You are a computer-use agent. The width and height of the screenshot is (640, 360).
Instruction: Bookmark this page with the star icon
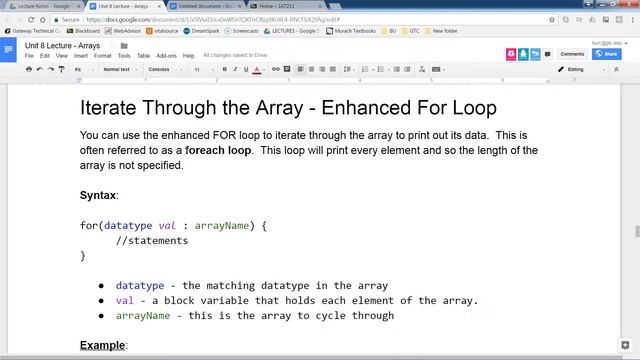552,20
